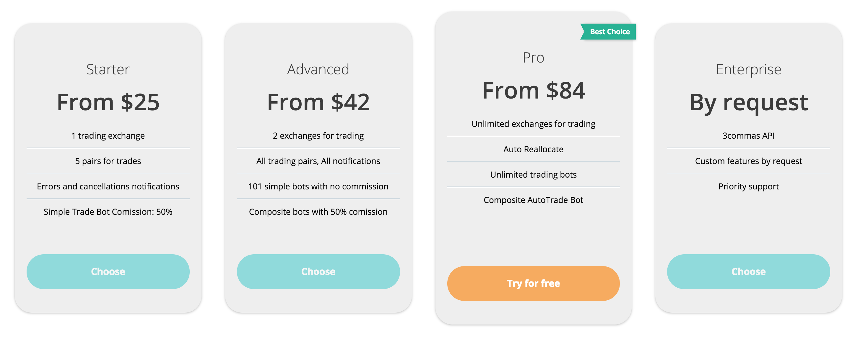Click Composite AutoTrade Bot feature
This screenshot has height=344, width=868.
pos(533,200)
